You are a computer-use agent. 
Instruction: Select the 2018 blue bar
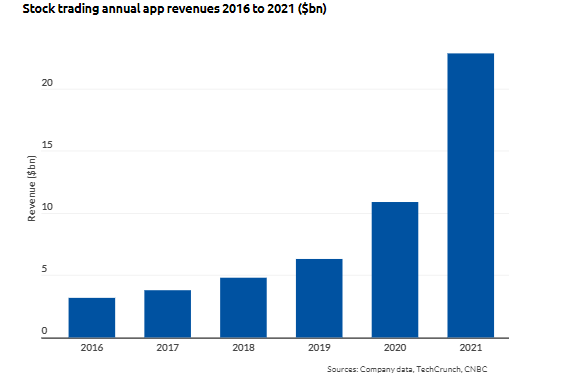pyautogui.click(x=243, y=307)
